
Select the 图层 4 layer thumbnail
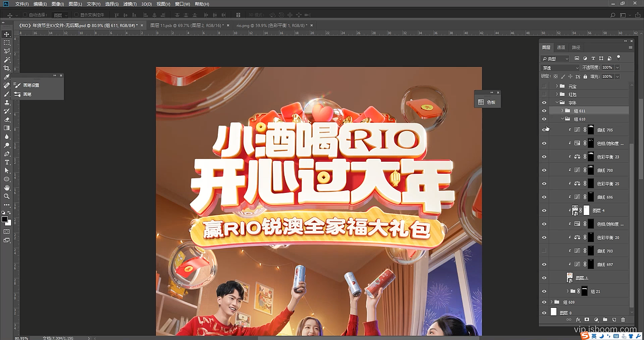click(575, 211)
